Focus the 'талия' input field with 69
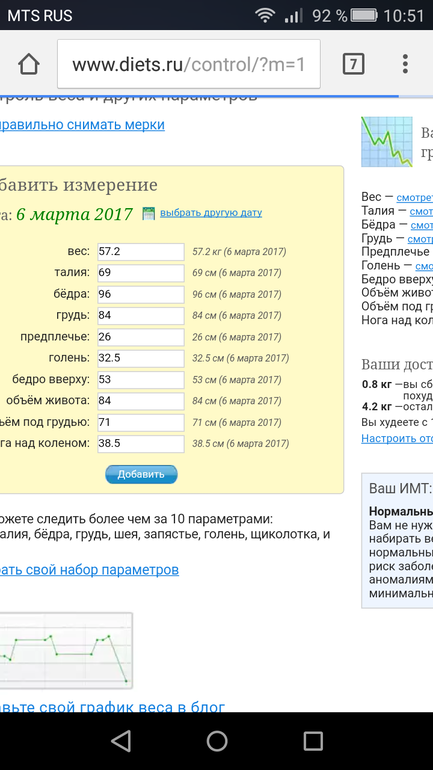Screen dimensions: 433x770 (x=141, y=273)
